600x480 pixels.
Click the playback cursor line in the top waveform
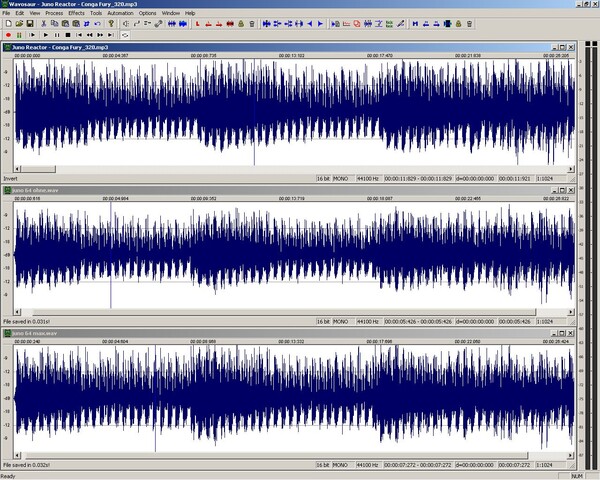coord(254,112)
